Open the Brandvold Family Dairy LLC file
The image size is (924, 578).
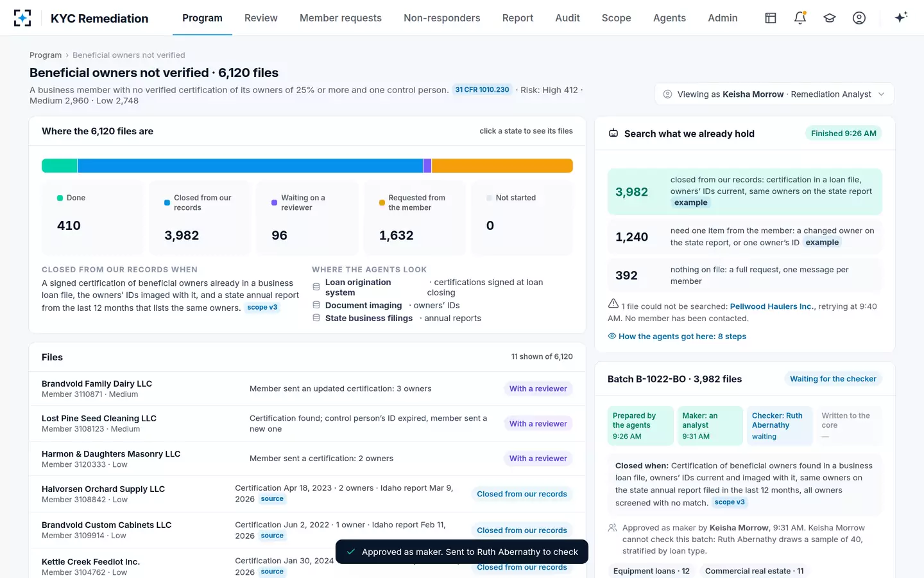pos(307,389)
